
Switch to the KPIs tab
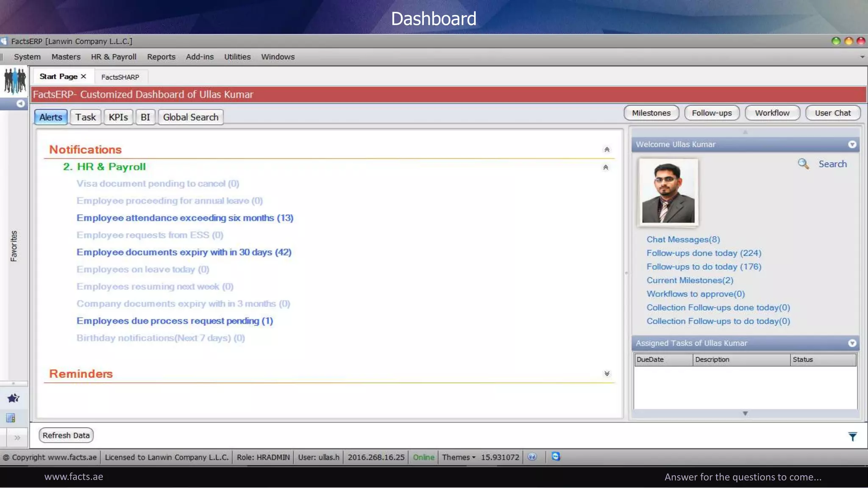click(118, 117)
